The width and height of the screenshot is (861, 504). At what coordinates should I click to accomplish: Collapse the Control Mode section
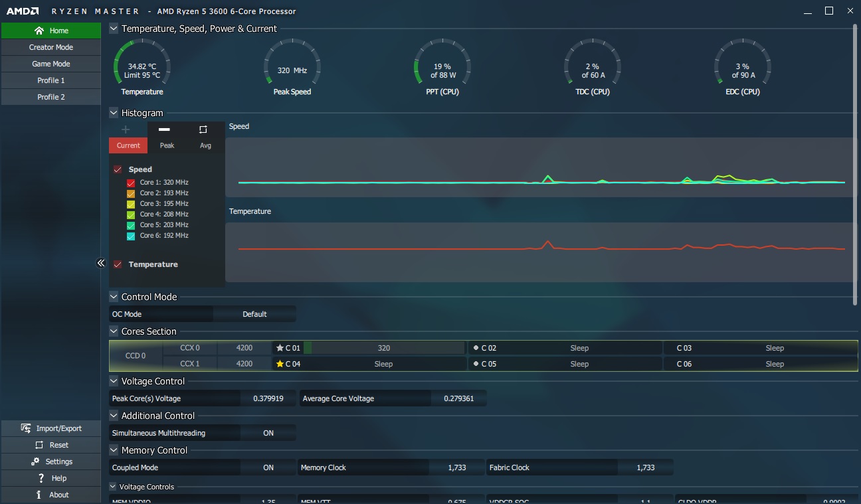pyautogui.click(x=114, y=297)
